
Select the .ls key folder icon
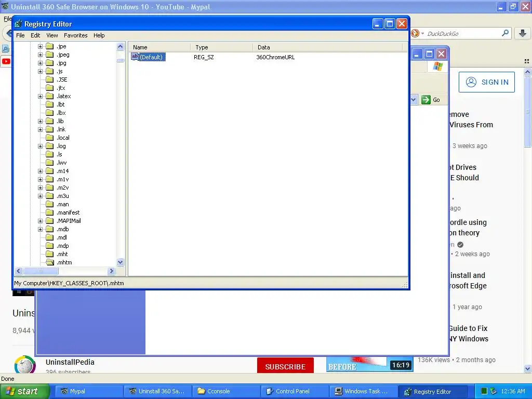point(50,154)
